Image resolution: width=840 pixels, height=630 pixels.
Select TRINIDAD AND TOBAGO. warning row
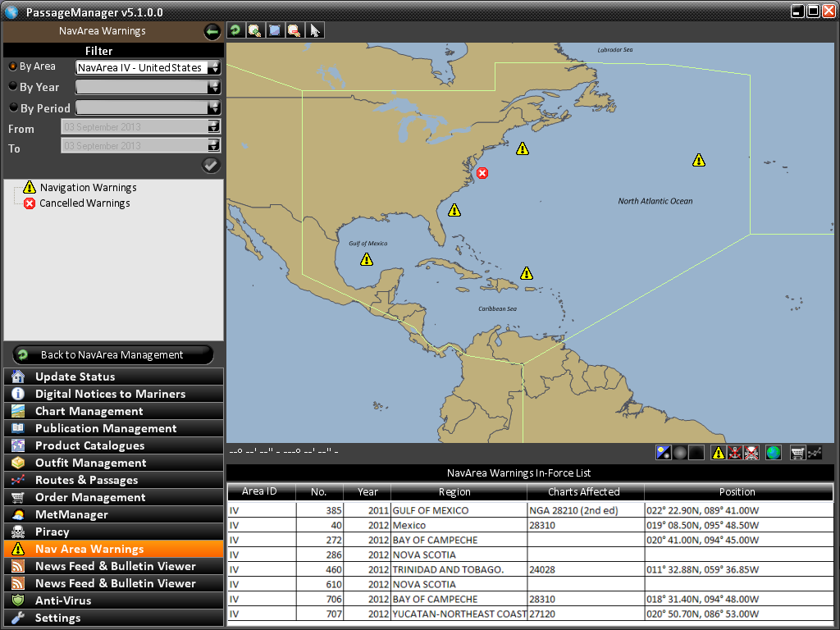pos(531,569)
